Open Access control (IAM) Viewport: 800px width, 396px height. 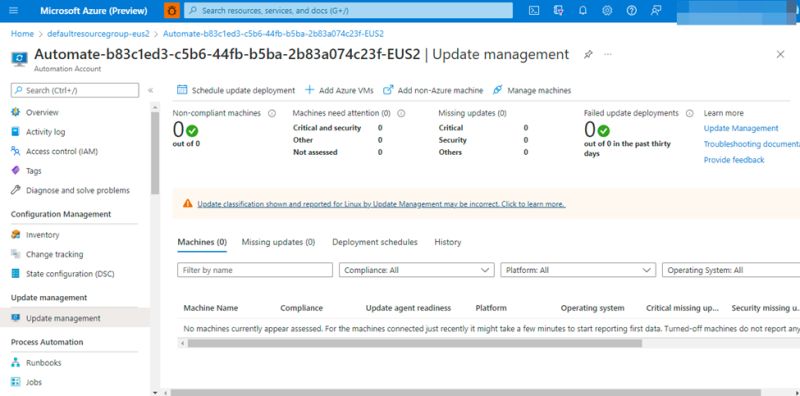[62, 152]
